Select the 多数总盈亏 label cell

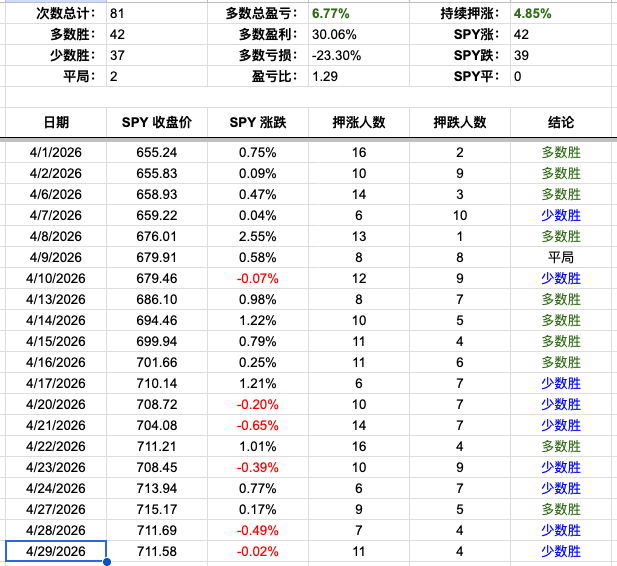(258, 13)
